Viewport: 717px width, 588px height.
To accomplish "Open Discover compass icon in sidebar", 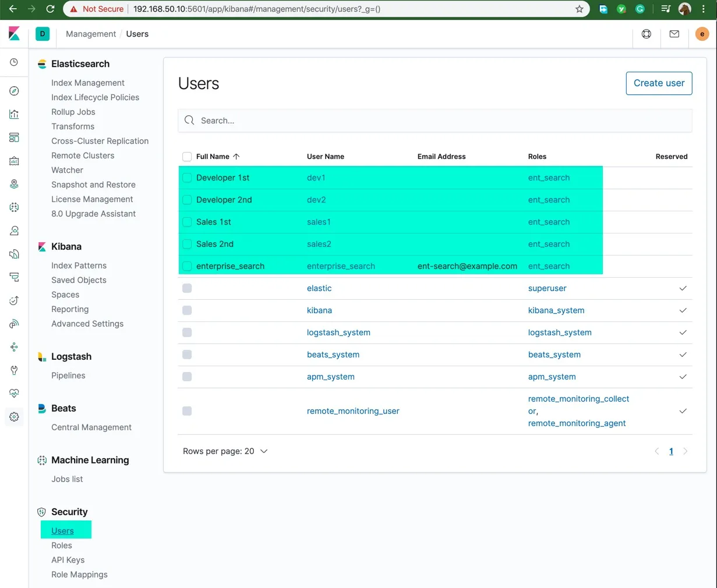I will tap(14, 91).
